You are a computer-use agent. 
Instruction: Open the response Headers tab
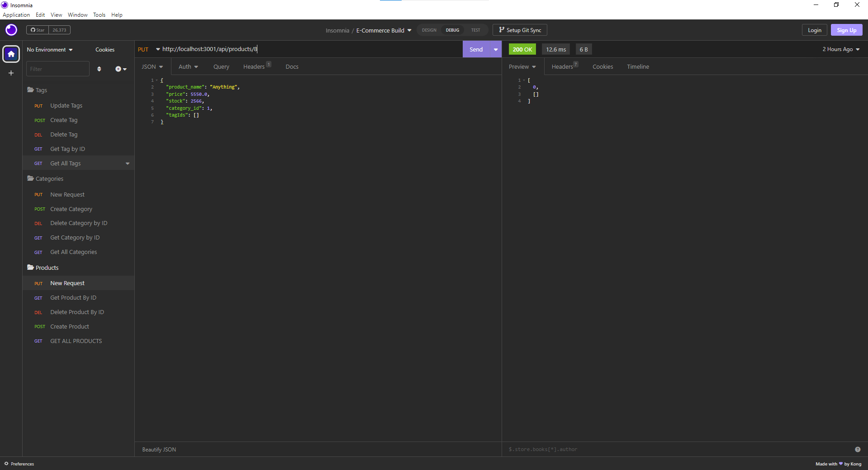[563, 66]
